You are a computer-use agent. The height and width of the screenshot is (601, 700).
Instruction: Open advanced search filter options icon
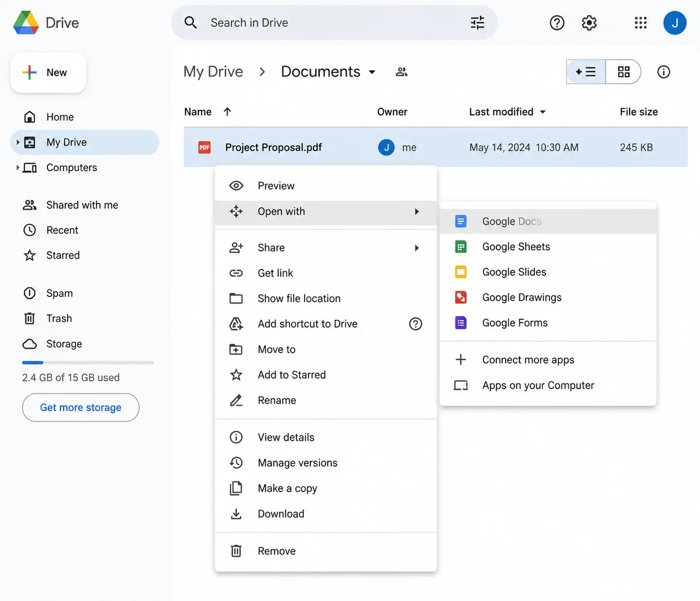(477, 23)
